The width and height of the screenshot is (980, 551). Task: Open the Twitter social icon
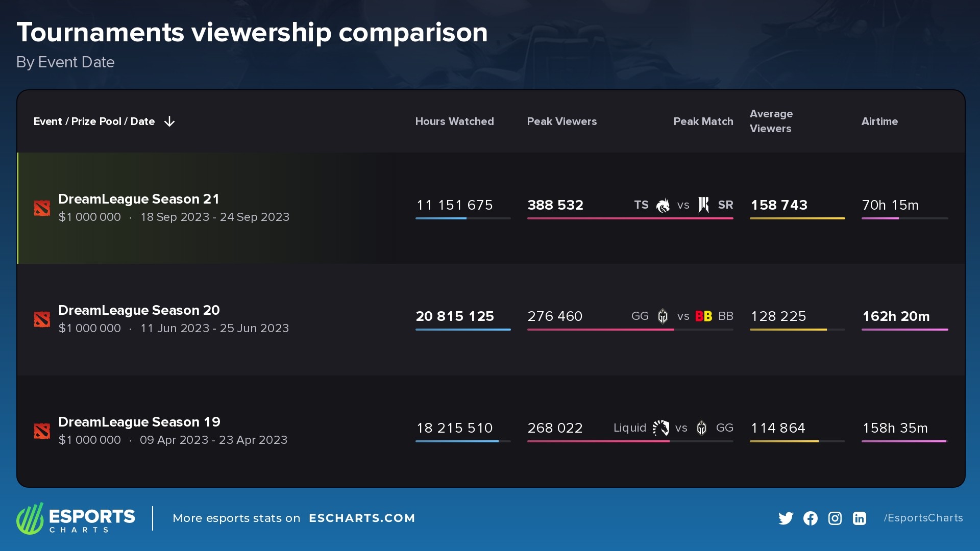[x=786, y=518]
